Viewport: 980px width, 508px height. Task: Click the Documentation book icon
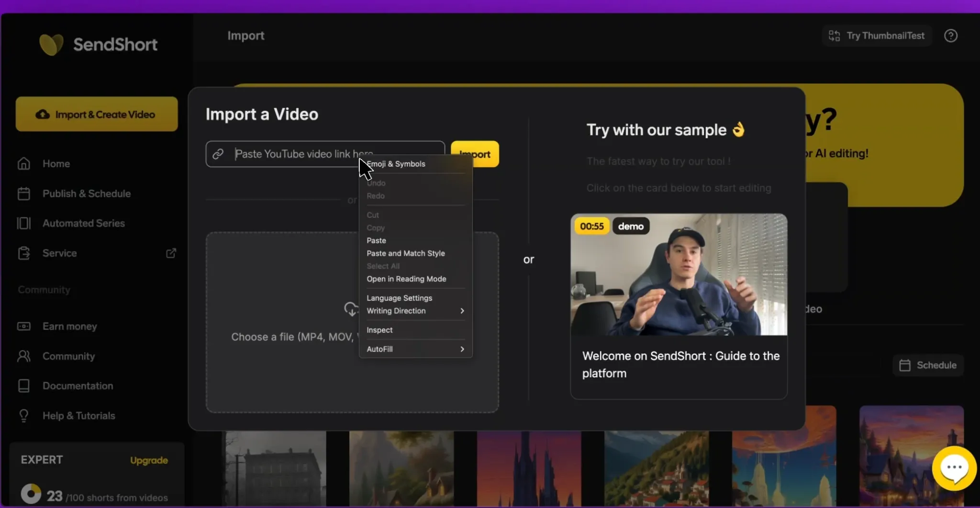pyautogui.click(x=23, y=386)
